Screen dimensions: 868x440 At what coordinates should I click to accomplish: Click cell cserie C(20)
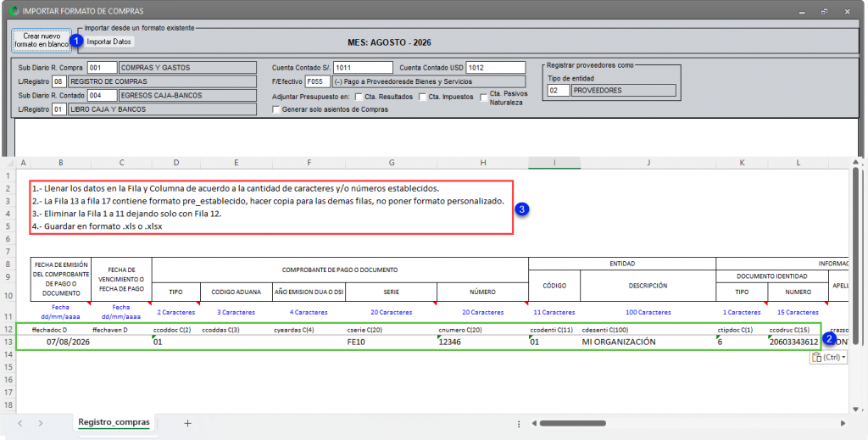(392, 330)
